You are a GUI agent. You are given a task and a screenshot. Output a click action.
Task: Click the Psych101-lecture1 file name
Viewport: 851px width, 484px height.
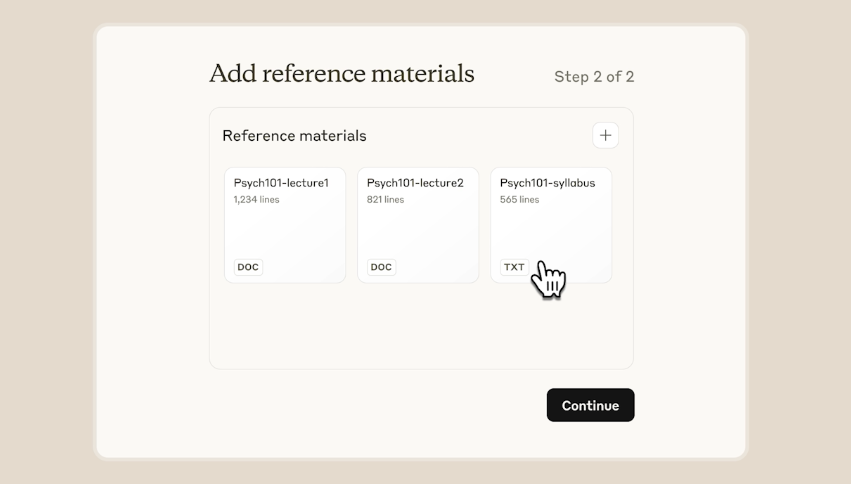pyautogui.click(x=281, y=183)
